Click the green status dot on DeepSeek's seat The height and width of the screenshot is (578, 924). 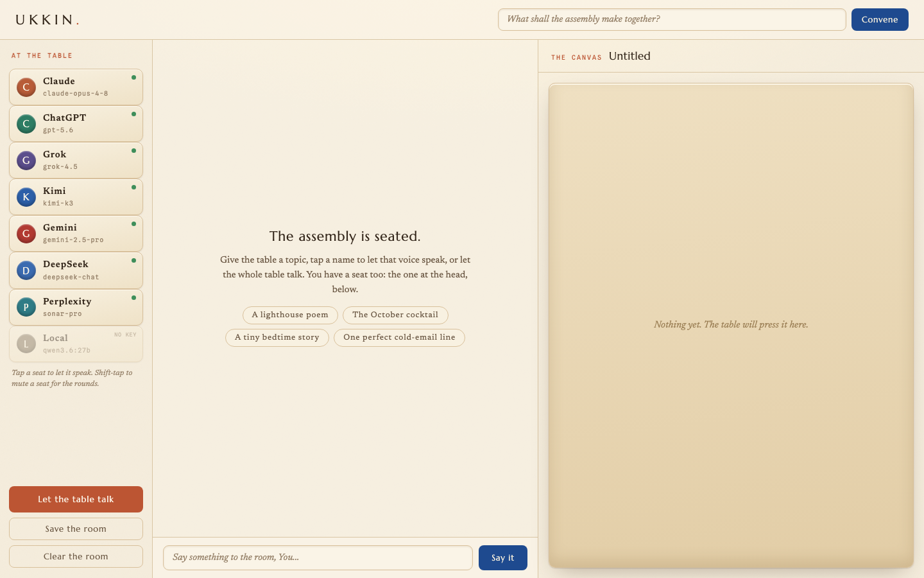[133, 261]
